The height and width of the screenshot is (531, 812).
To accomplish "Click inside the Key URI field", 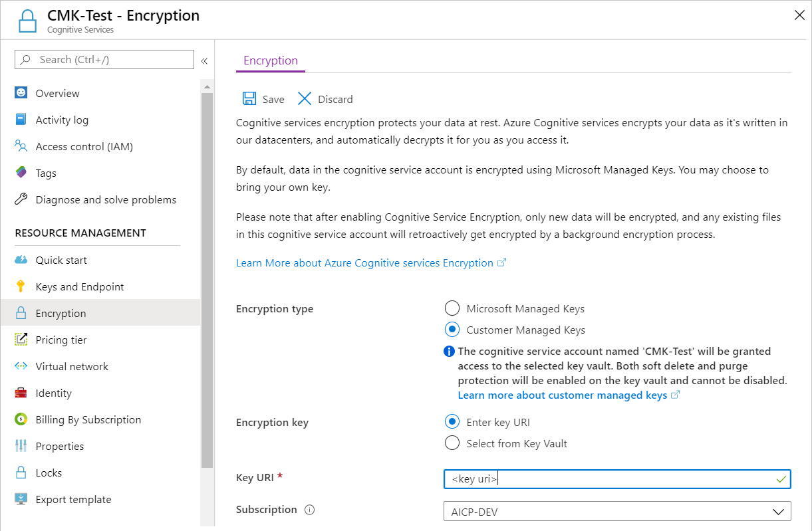I will [x=599, y=478].
